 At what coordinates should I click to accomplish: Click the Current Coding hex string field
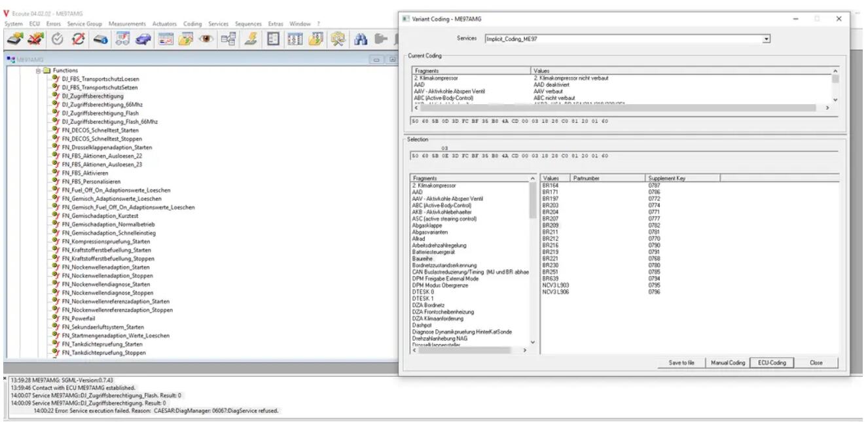point(623,120)
